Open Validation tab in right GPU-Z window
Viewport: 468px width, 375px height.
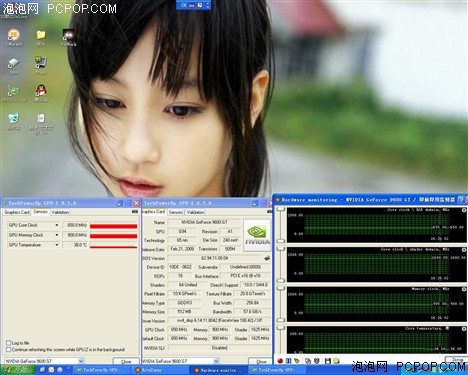[195, 212]
